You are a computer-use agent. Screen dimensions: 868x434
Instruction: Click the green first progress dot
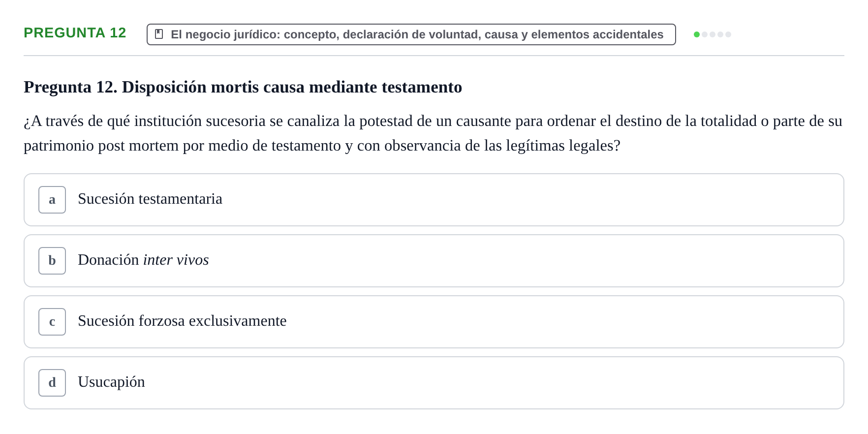697,34
